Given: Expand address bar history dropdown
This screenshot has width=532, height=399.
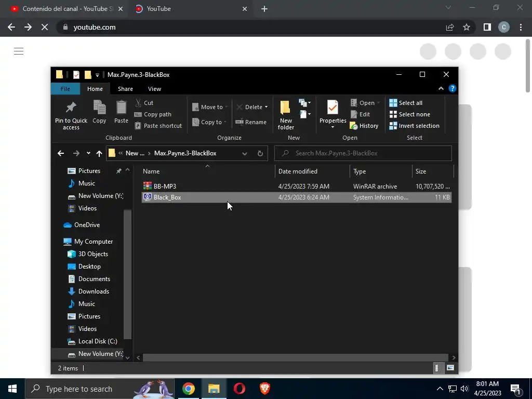Looking at the screenshot, I should 245,153.
